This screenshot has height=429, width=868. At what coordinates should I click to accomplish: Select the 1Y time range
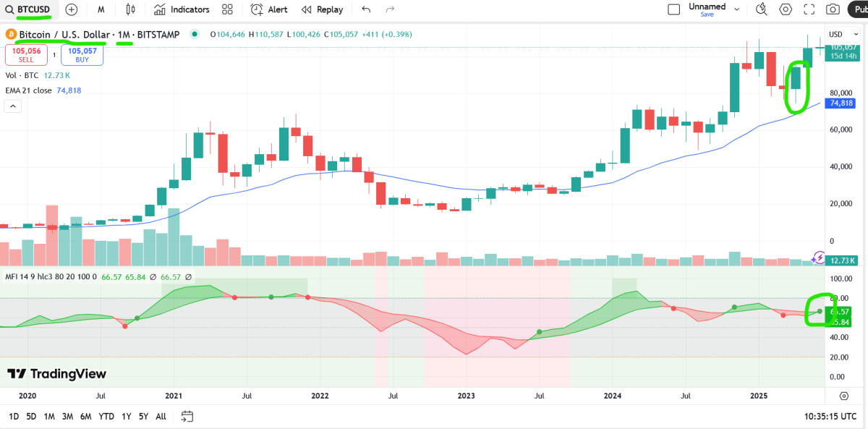127,416
